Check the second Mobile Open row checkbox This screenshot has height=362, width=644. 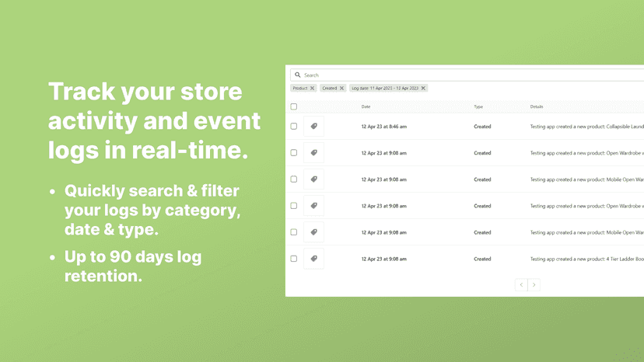tap(294, 232)
